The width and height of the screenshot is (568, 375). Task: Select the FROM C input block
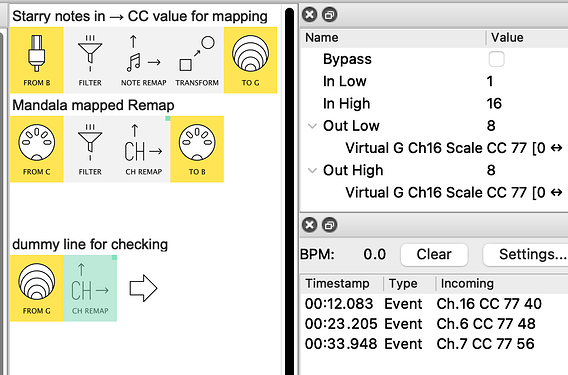tap(37, 149)
